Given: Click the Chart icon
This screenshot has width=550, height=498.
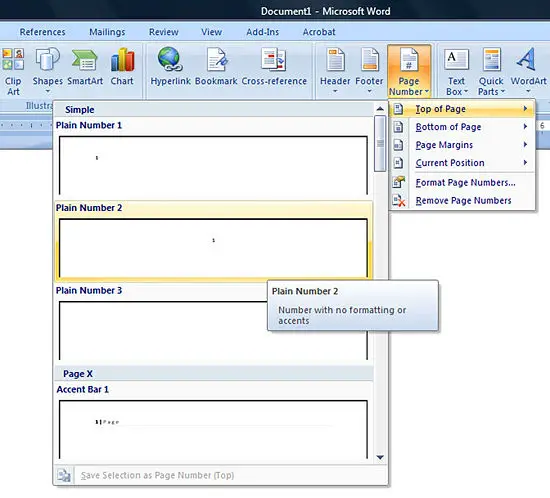Looking at the screenshot, I should pyautogui.click(x=122, y=60).
